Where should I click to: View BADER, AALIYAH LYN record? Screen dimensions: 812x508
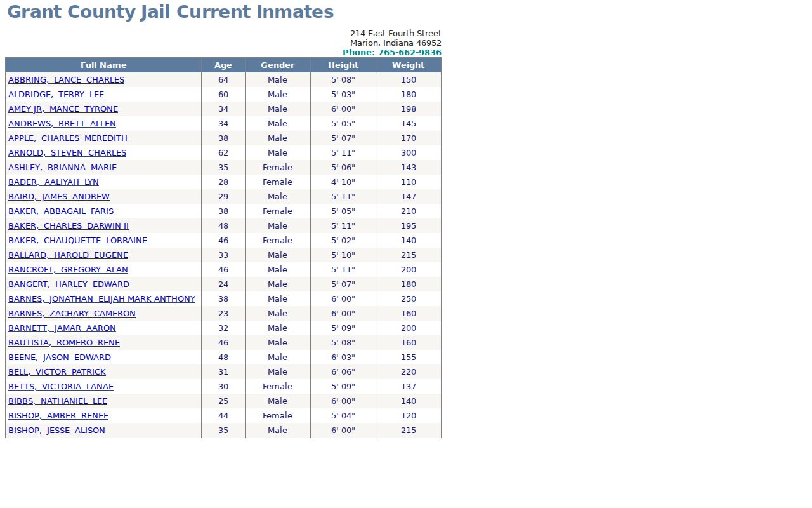tap(53, 182)
